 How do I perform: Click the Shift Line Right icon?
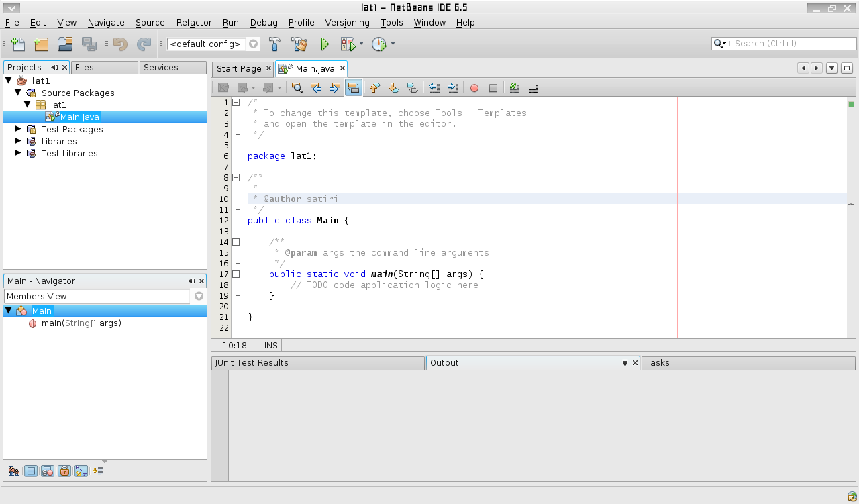pyautogui.click(x=452, y=88)
